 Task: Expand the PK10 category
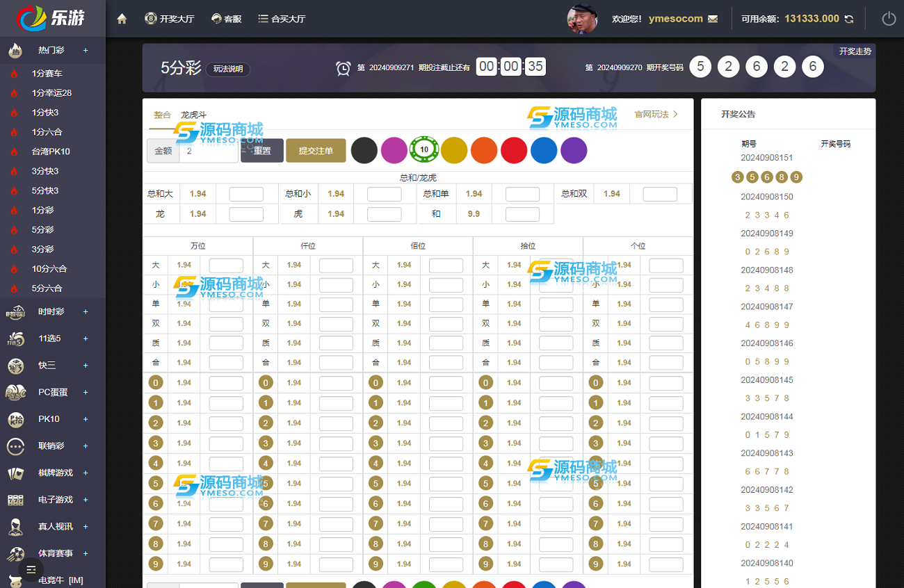pos(86,419)
